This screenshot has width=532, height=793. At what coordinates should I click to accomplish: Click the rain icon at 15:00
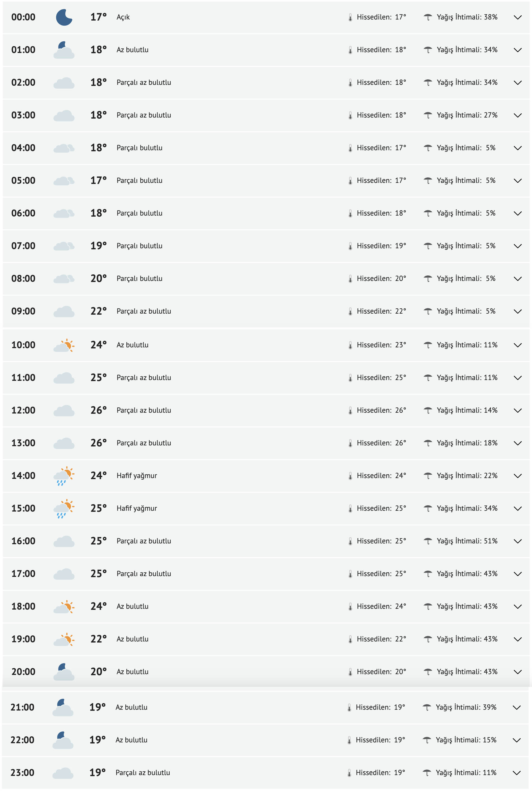(x=64, y=509)
